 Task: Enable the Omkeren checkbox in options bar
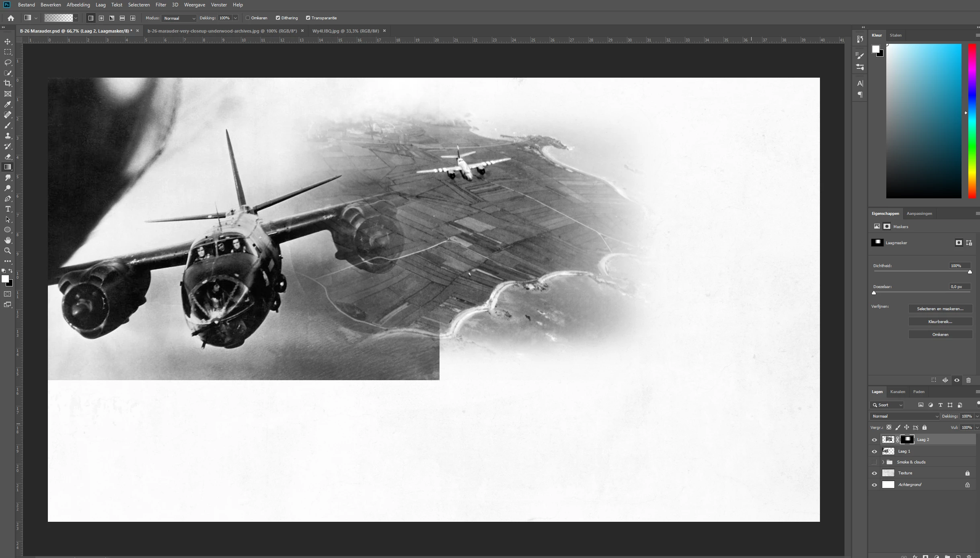click(248, 18)
